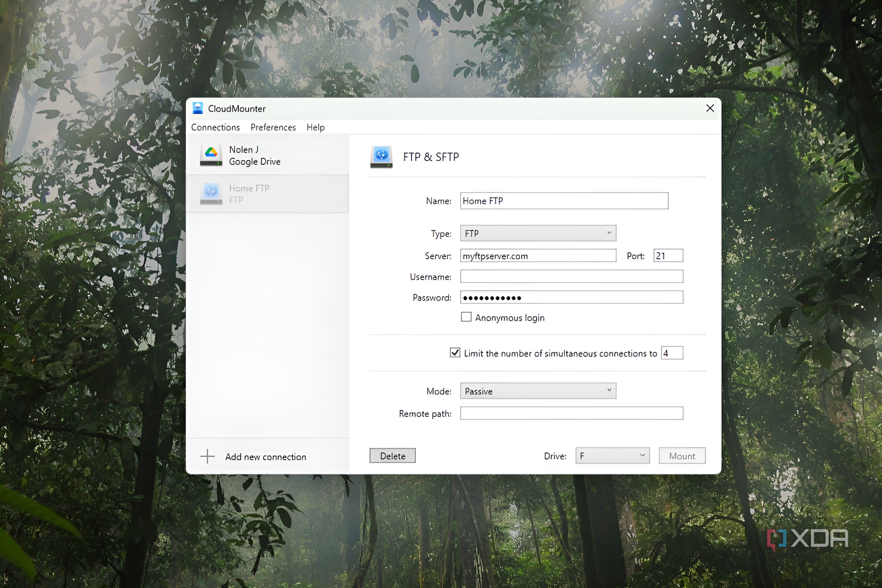Click the Server field with myftpserver.com
The image size is (882, 588).
(x=538, y=256)
